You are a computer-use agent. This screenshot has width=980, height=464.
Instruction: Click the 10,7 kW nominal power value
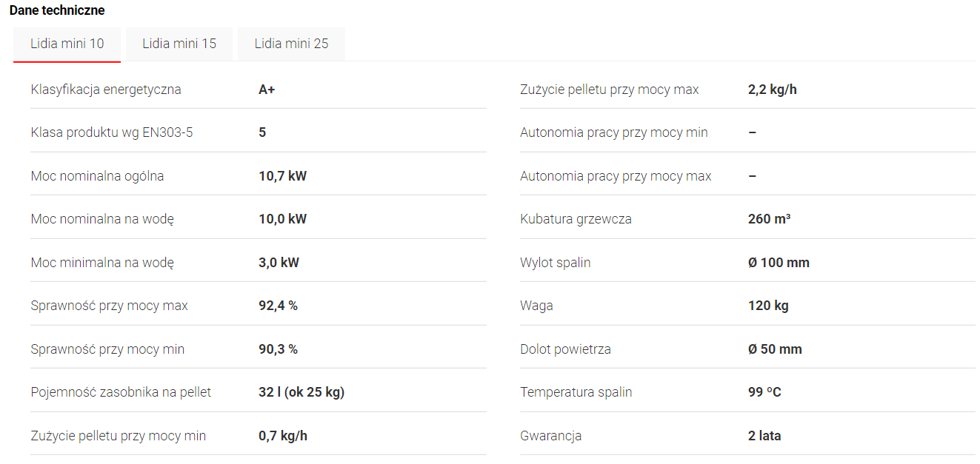coord(282,176)
